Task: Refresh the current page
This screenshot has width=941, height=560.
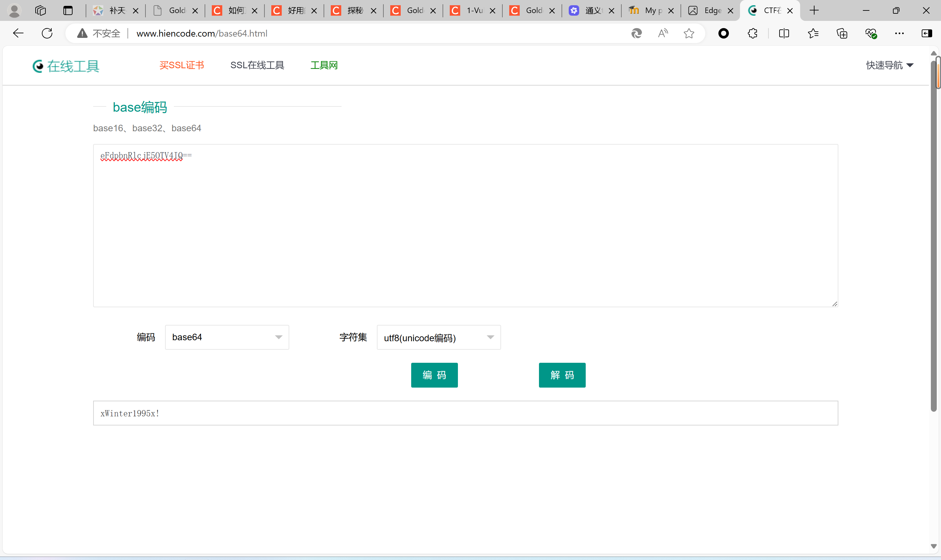Action: (x=47, y=33)
